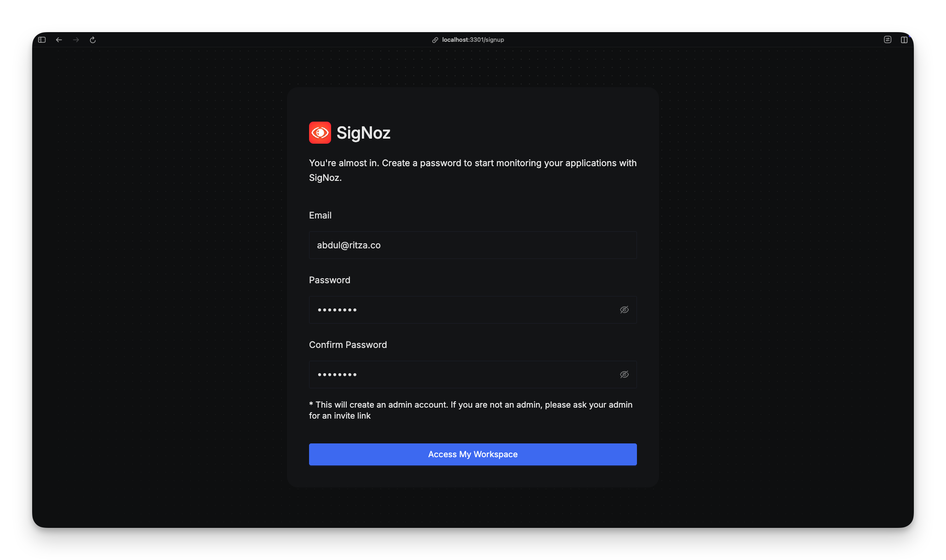Image resolution: width=946 pixels, height=560 pixels.
Task: Click the Email field label
Action: 320,215
